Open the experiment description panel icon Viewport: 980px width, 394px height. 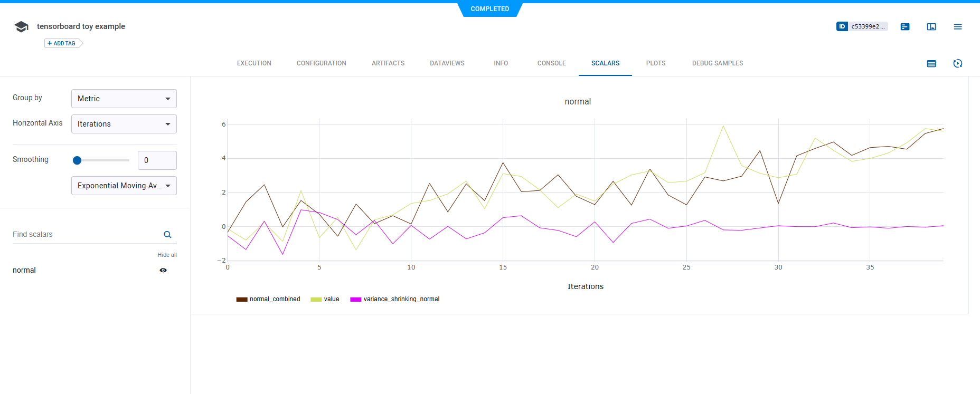905,27
